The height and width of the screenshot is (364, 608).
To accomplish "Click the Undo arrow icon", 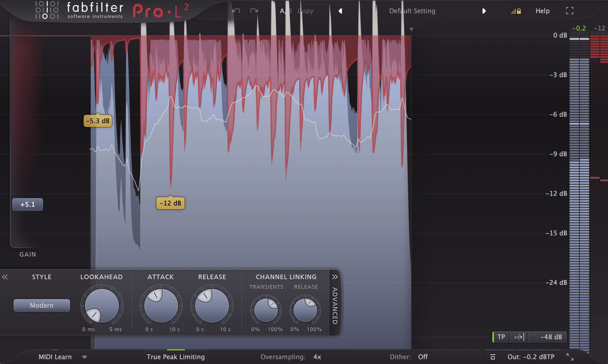I will pyautogui.click(x=236, y=11).
